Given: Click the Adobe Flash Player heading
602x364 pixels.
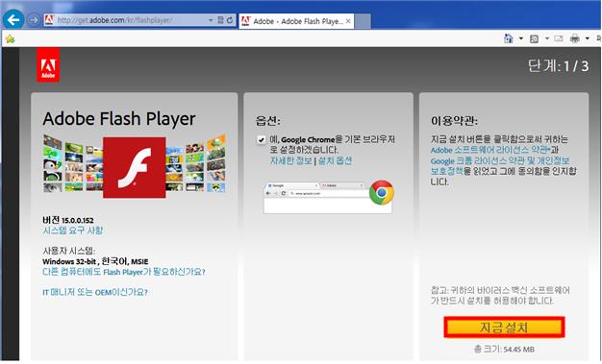Looking at the screenshot, I should click(x=119, y=119).
